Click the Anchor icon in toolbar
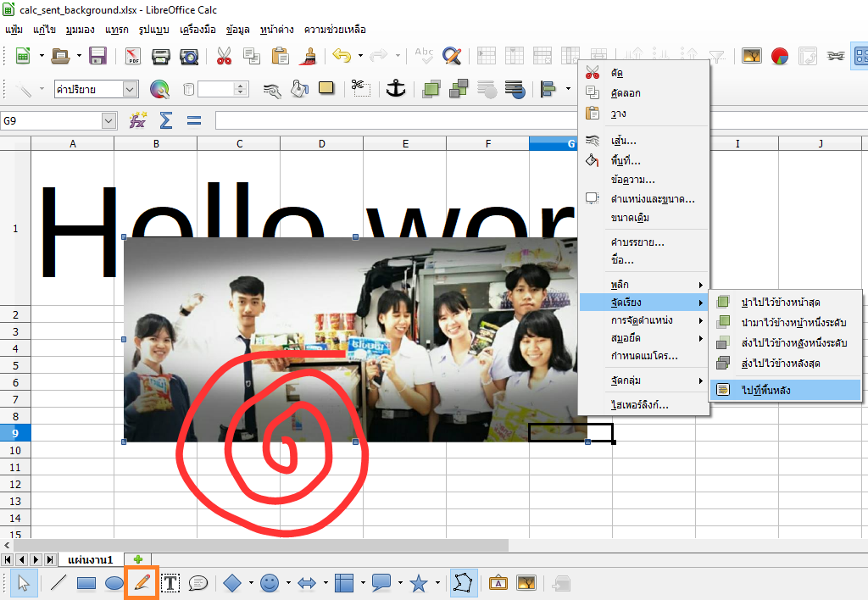The height and width of the screenshot is (600, 868). point(395,88)
